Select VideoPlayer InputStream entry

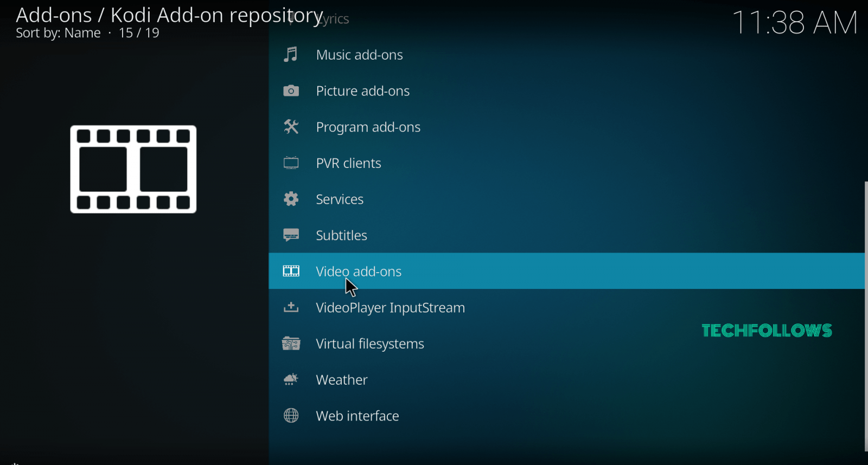click(x=566, y=307)
